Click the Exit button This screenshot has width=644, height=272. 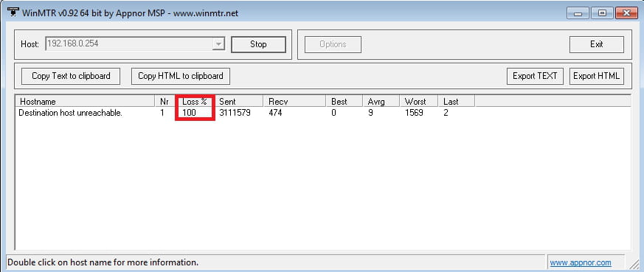pyautogui.click(x=596, y=44)
